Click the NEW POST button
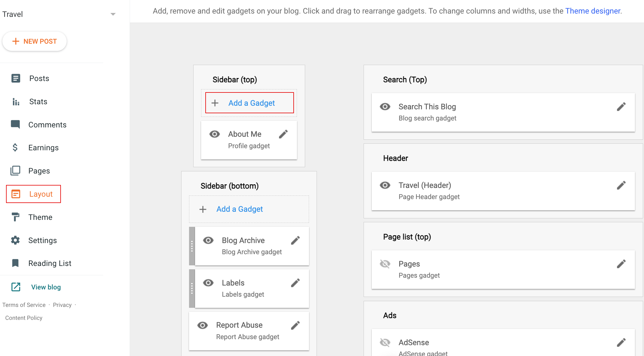 click(34, 41)
